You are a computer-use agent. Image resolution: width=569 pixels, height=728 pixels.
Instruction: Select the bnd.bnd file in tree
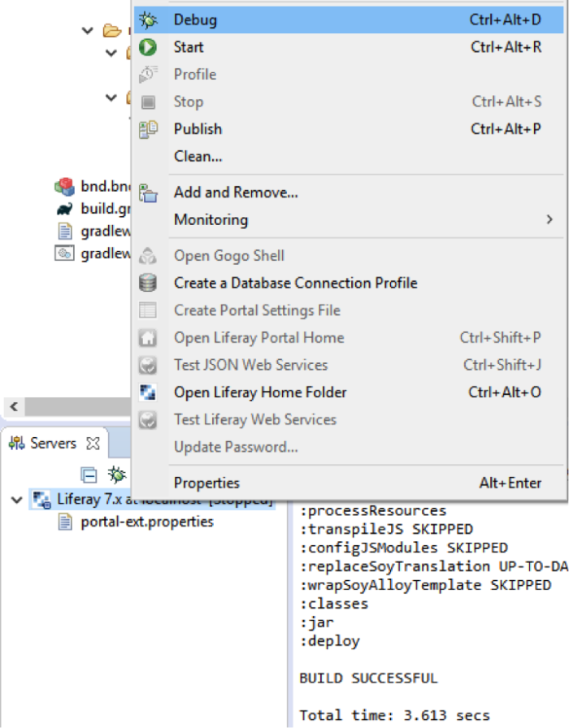(106, 186)
